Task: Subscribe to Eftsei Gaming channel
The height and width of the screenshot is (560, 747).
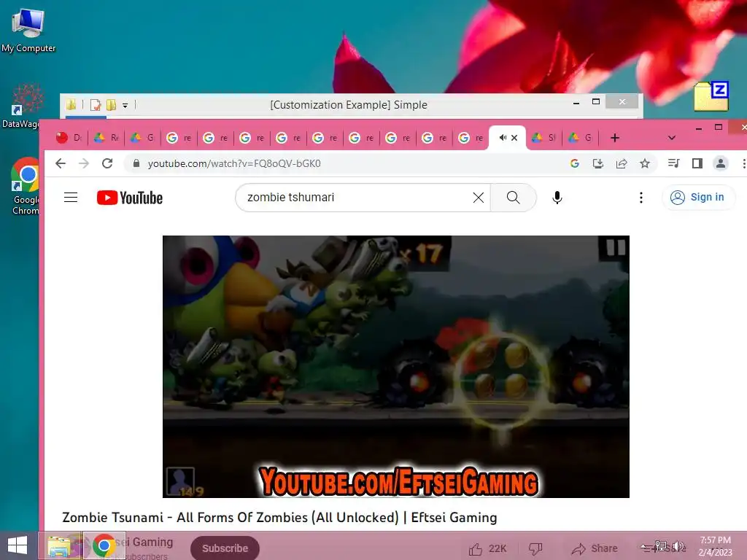Action: pos(225,548)
